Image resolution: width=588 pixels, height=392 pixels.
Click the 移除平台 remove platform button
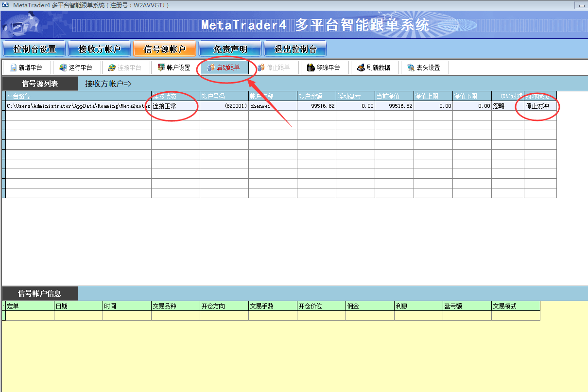324,68
